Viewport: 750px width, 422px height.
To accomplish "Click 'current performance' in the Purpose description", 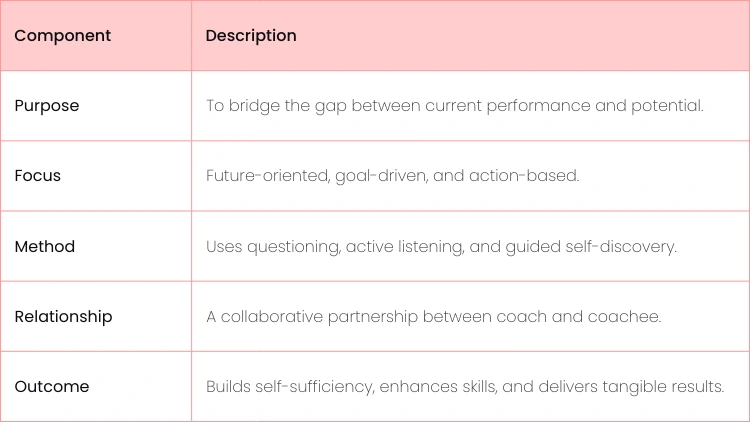I will [507, 106].
